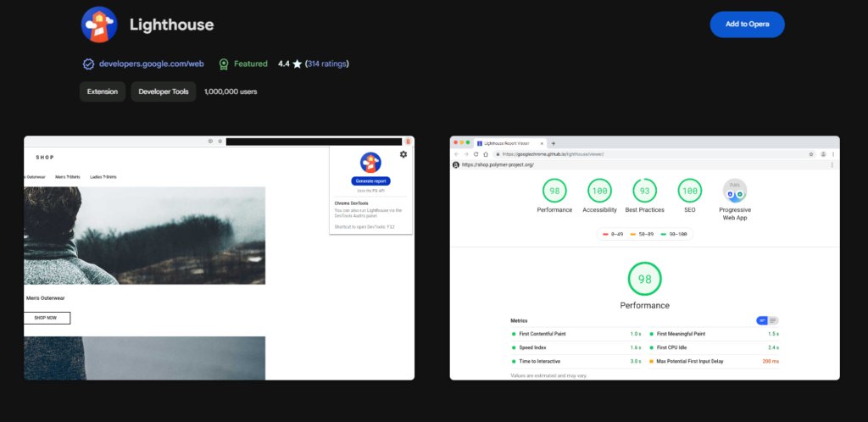Click the Lighthouse toolbar icon in the first screenshot
Viewport: 868px width, 422px height.
tap(408, 142)
